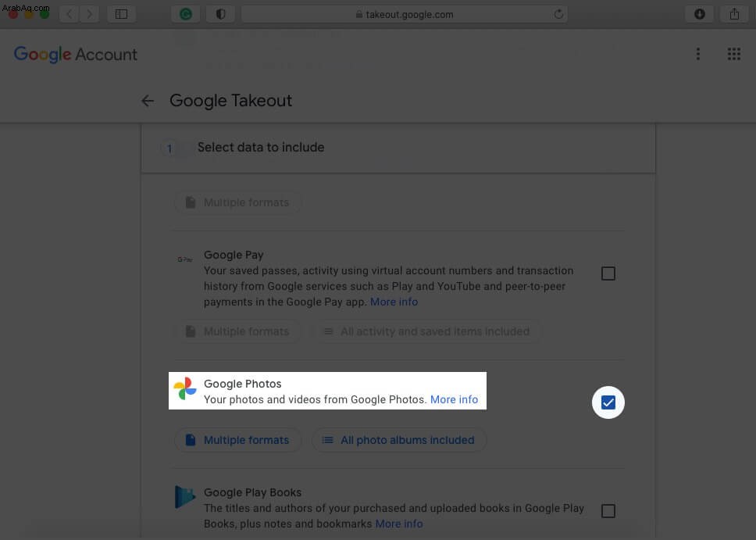
Task: Click the Google Photos title text
Action: pyautogui.click(x=243, y=384)
